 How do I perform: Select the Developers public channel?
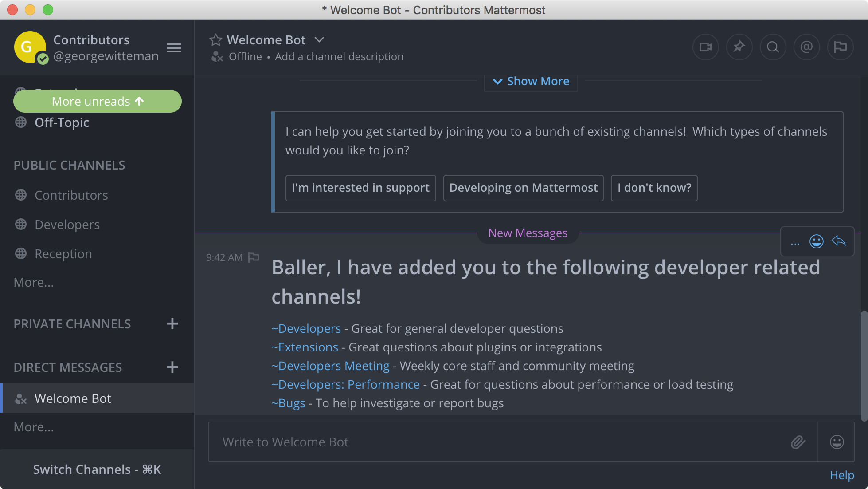[67, 225]
